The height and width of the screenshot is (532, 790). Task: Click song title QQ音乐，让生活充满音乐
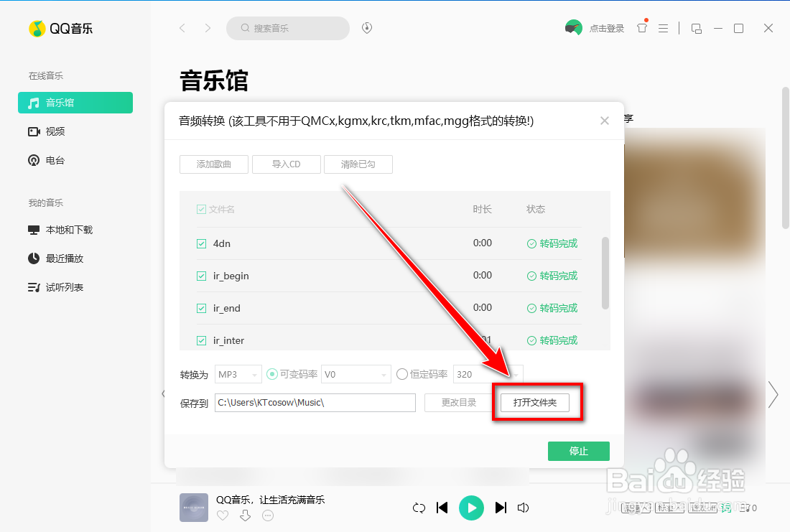click(271, 500)
